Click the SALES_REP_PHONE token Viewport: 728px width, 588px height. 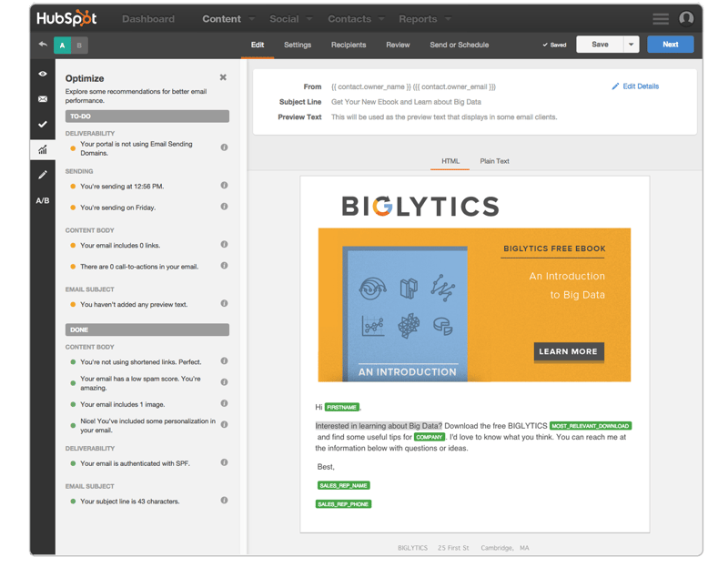coord(344,504)
